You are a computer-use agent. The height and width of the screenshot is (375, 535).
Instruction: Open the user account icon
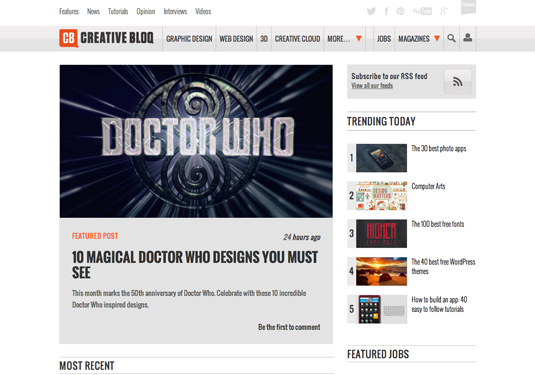tap(467, 38)
